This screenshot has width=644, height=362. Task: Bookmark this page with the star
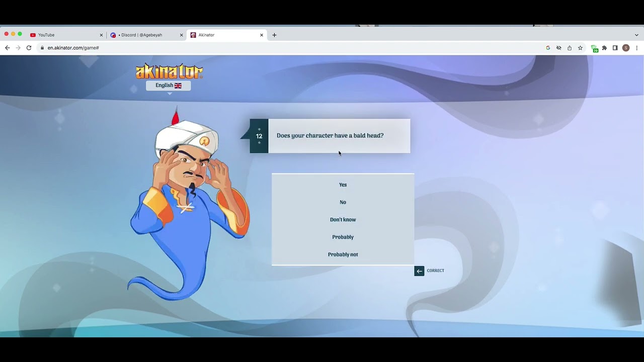click(x=580, y=48)
